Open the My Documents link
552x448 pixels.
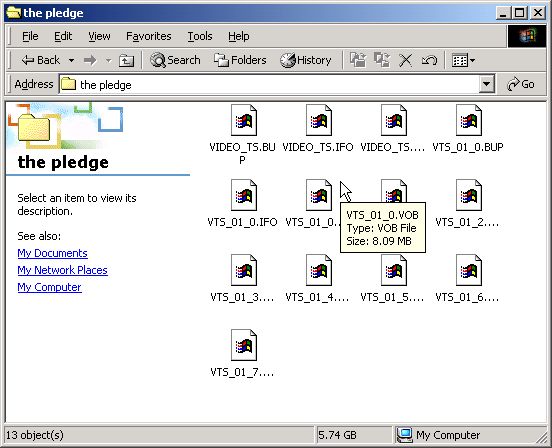pos(52,253)
